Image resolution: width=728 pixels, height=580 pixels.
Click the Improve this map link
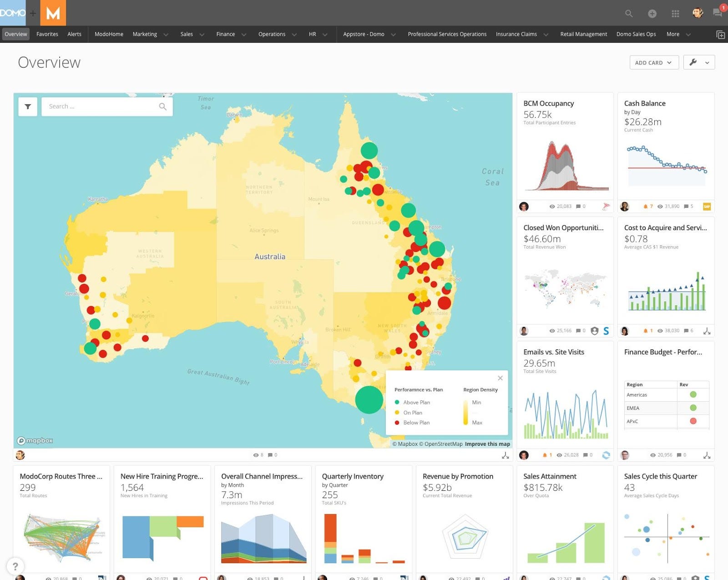point(487,444)
